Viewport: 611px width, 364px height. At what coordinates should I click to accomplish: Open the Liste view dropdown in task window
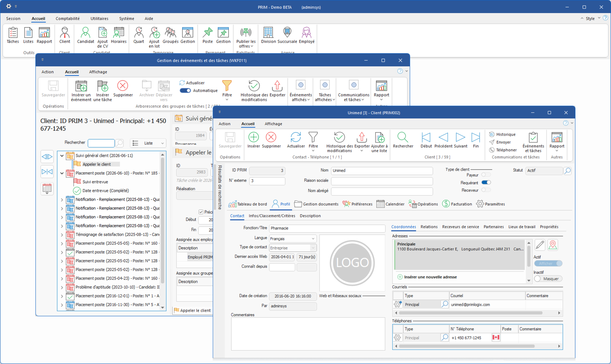point(148,143)
